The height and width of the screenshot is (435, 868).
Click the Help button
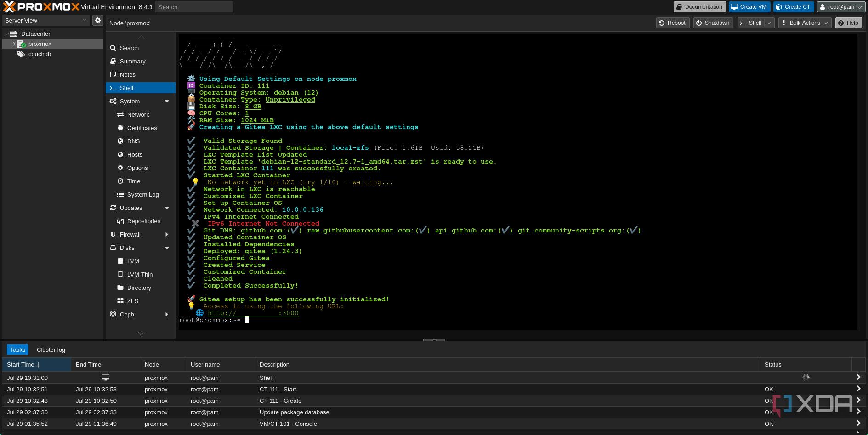848,23
